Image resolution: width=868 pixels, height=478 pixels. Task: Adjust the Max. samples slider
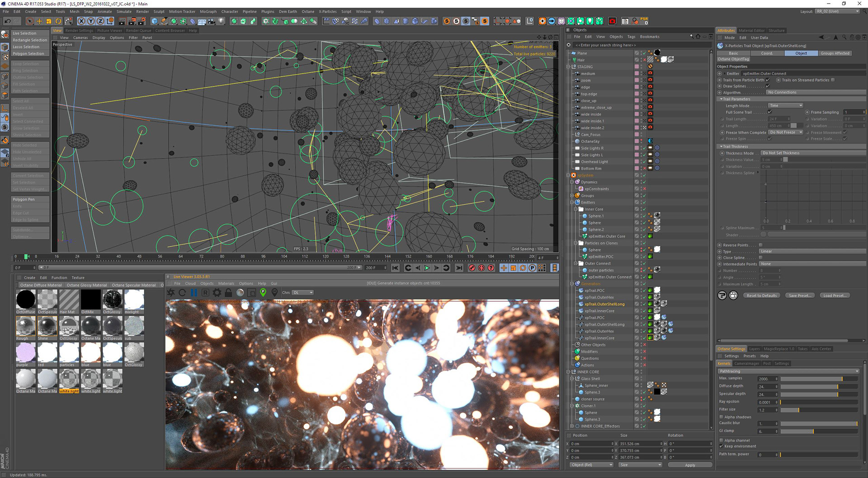[x=819, y=379]
